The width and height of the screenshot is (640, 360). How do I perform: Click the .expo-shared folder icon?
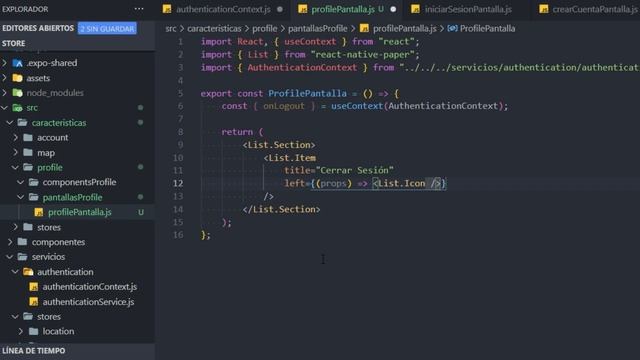[18, 63]
